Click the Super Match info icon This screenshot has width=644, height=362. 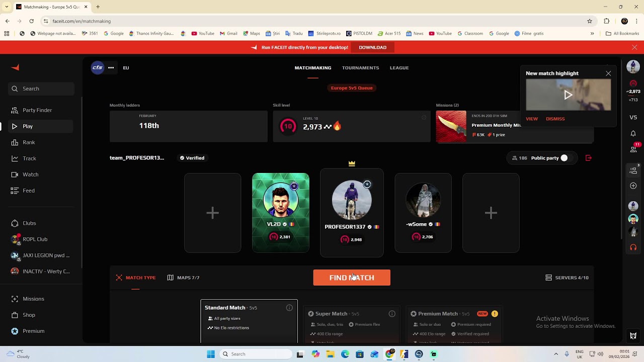(x=392, y=314)
